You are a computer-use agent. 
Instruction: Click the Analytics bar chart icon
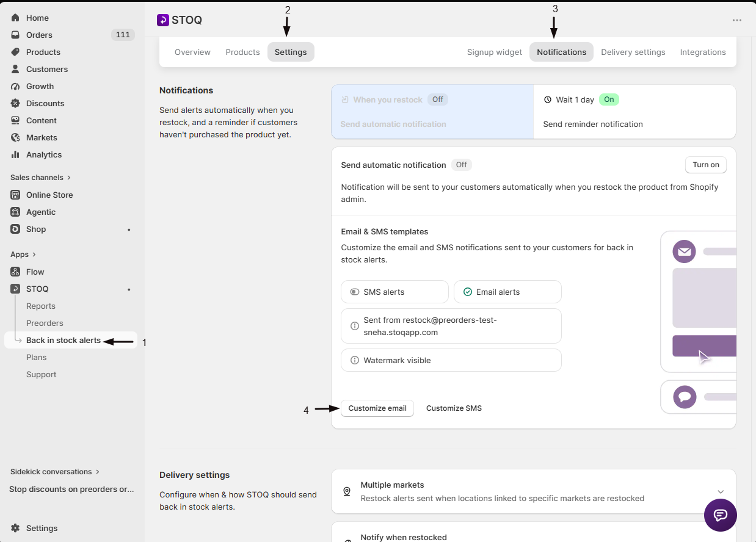click(x=15, y=154)
